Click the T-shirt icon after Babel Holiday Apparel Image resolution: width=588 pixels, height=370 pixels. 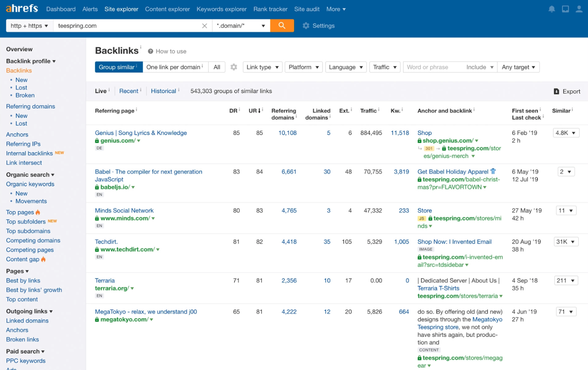[493, 171]
